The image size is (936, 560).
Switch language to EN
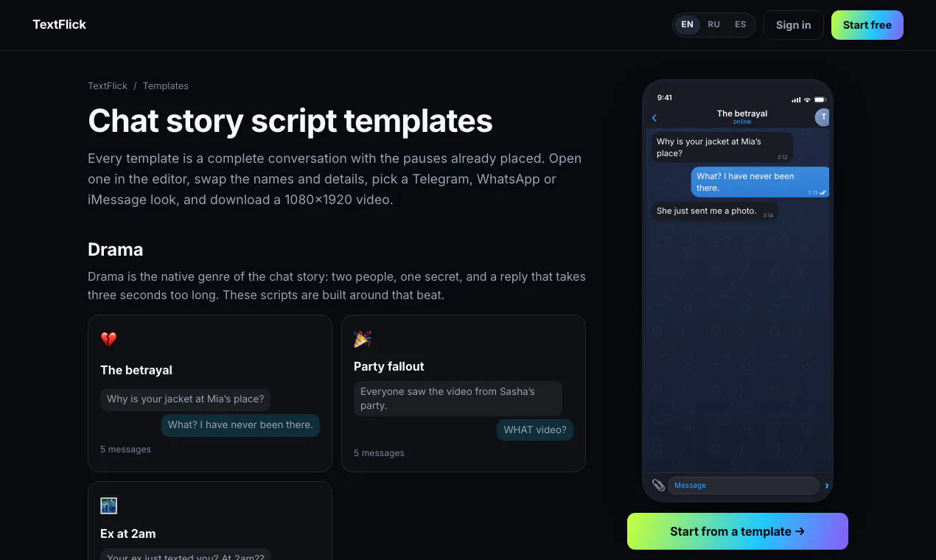687,24
